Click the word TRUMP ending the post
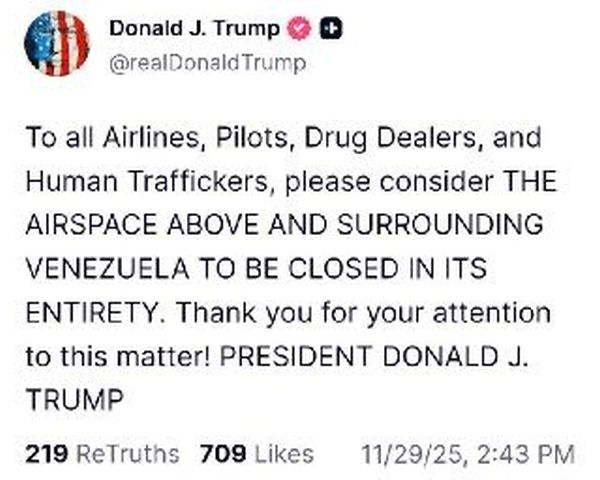 (75, 400)
